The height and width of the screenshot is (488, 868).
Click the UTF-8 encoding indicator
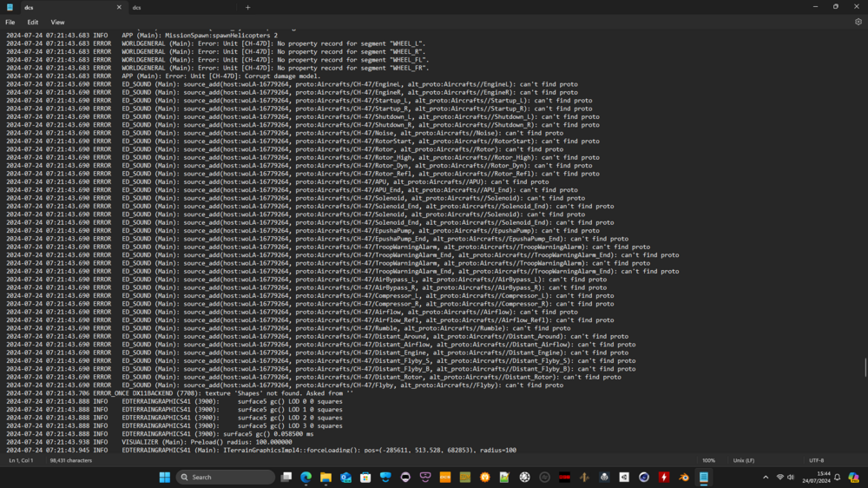coord(817,460)
